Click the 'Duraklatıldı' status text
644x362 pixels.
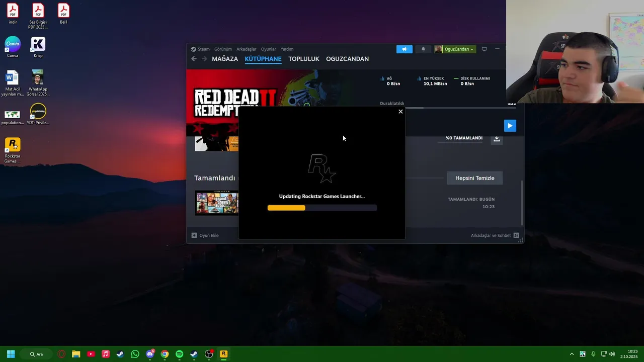[392, 104]
